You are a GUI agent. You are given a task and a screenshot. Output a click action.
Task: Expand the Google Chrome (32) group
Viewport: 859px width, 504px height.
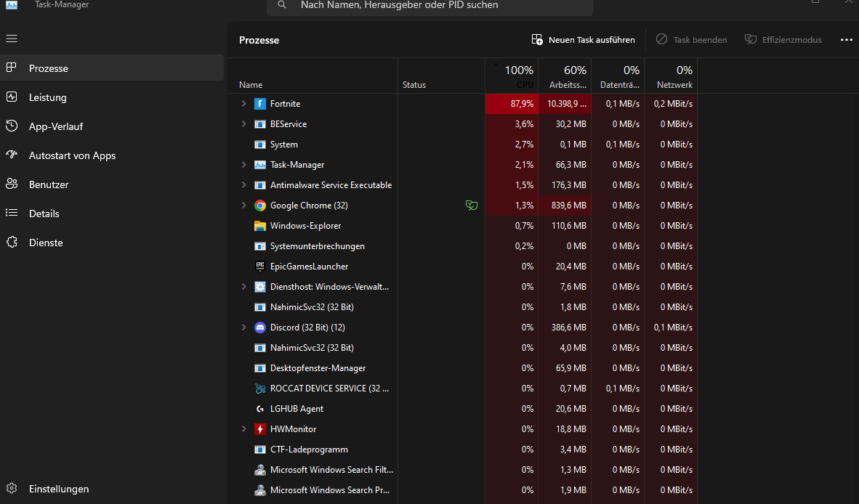pos(243,206)
